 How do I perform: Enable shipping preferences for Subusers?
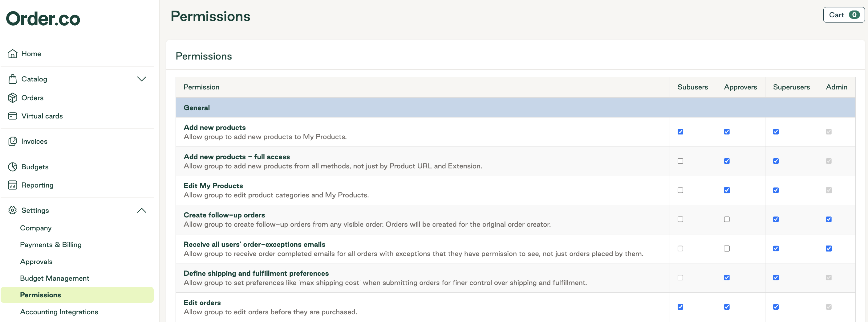point(680,278)
